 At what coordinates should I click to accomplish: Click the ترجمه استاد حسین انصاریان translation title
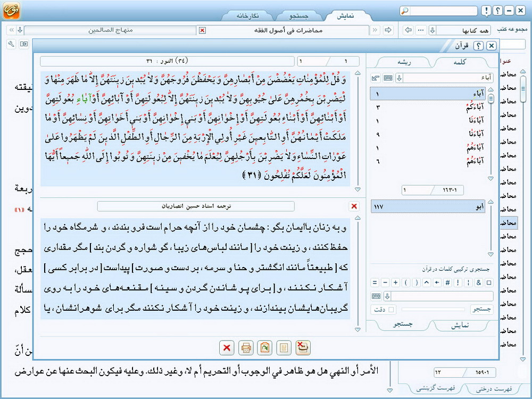pos(196,206)
